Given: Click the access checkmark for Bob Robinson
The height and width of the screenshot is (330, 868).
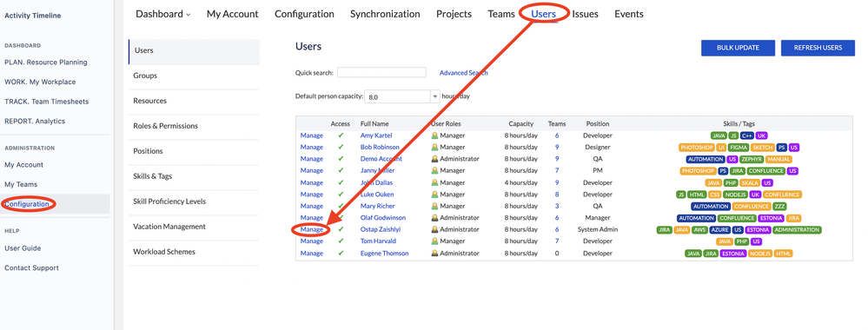Looking at the screenshot, I should (341, 148).
